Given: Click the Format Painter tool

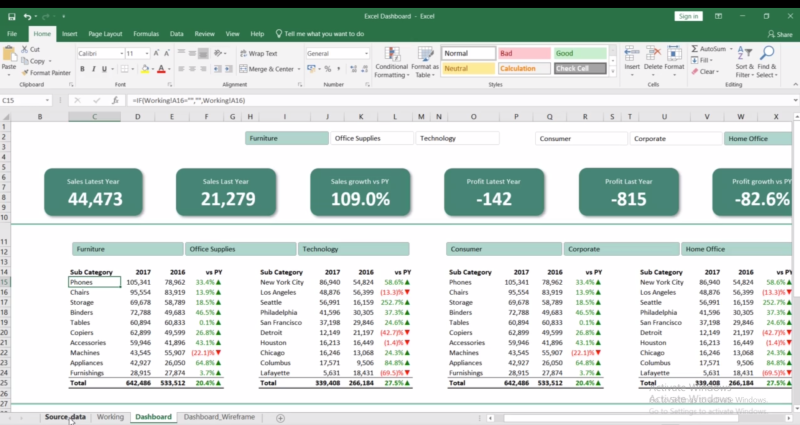Looking at the screenshot, I should tap(46, 72).
